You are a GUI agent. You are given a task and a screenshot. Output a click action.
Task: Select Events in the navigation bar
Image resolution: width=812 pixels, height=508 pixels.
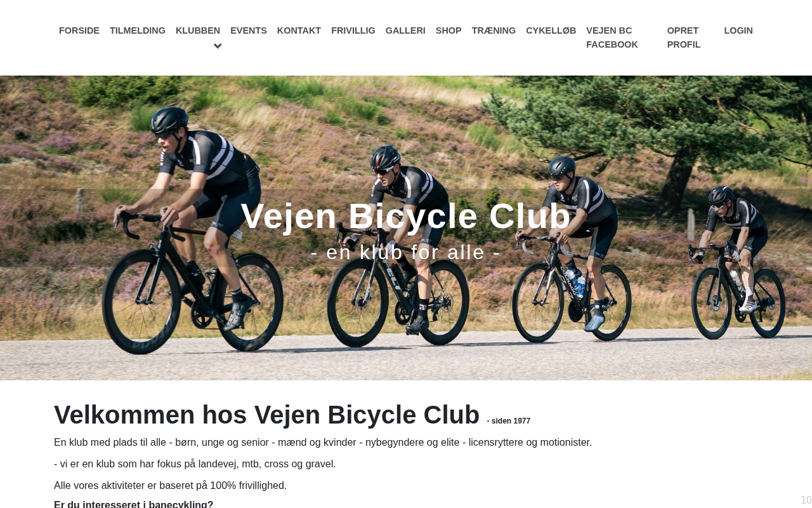(x=249, y=30)
